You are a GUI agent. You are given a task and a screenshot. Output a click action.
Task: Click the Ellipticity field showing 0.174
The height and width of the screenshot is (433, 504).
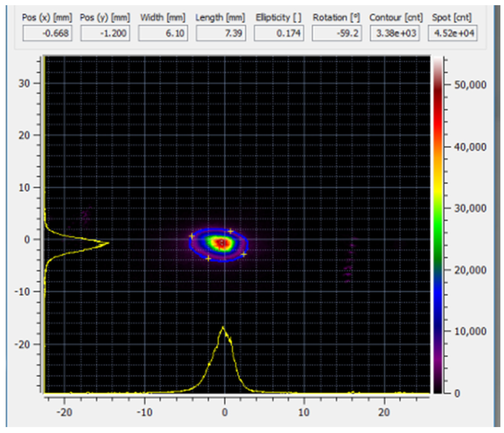pyautogui.click(x=279, y=33)
